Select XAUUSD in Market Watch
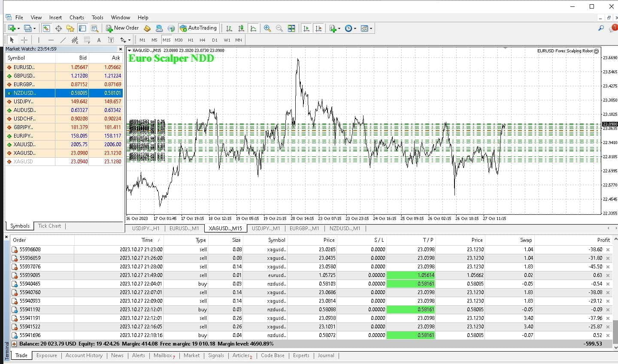This screenshot has height=364, width=618. click(x=24, y=144)
